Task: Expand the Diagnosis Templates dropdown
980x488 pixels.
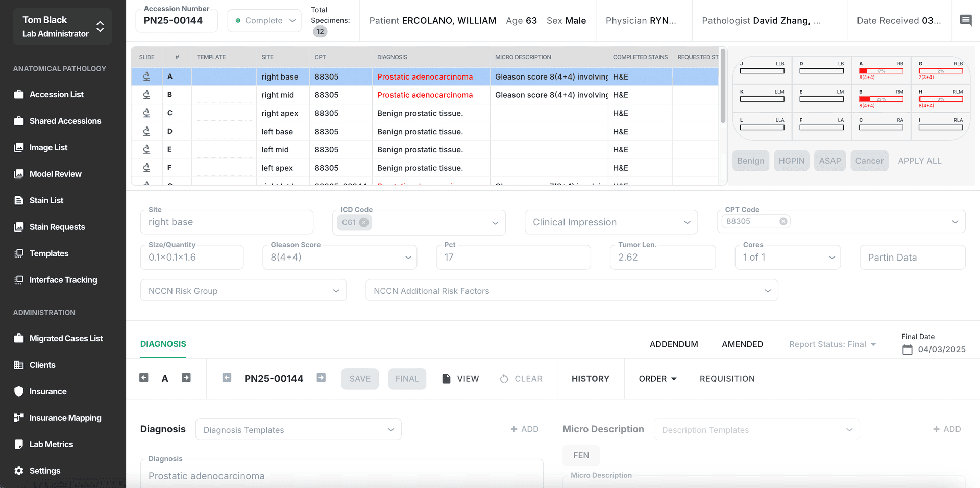Action: pyautogui.click(x=298, y=430)
